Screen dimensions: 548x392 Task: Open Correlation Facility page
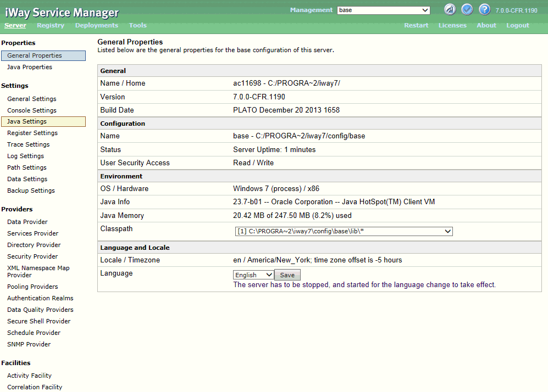[35, 387]
